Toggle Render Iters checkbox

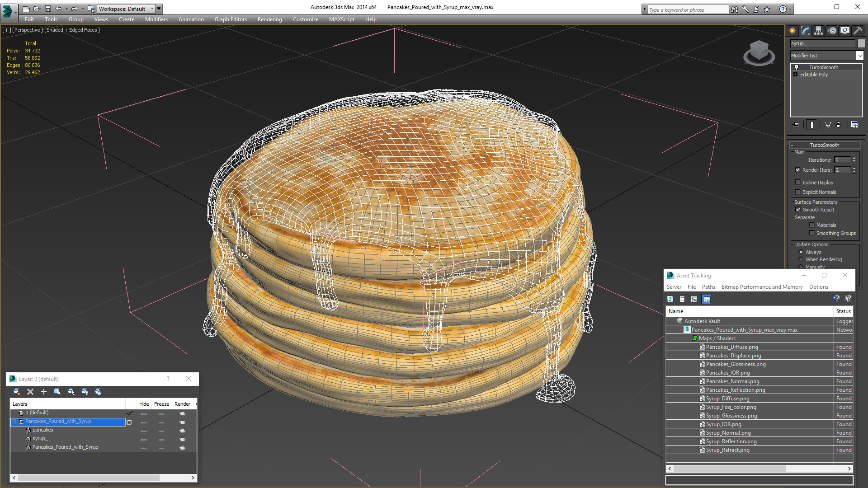tap(798, 170)
